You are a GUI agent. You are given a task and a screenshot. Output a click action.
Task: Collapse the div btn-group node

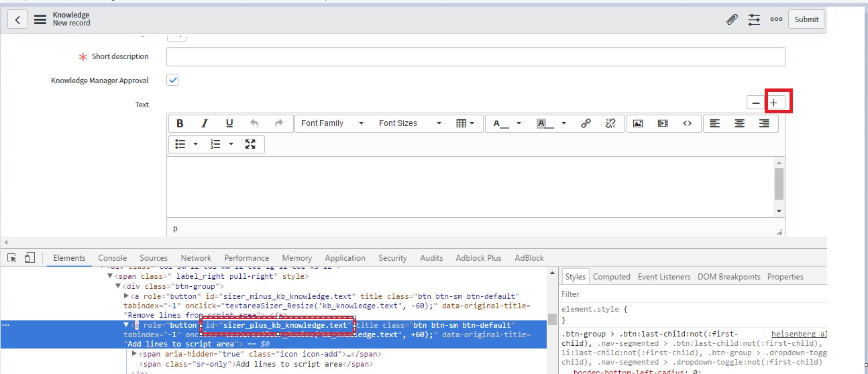point(119,286)
